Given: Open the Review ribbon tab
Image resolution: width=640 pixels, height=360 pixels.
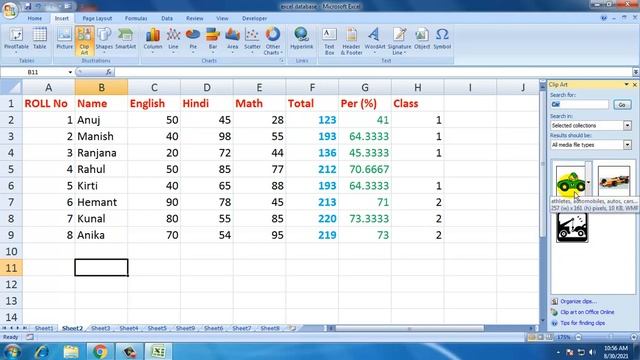Looking at the screenshot, I should pos(195,18).
